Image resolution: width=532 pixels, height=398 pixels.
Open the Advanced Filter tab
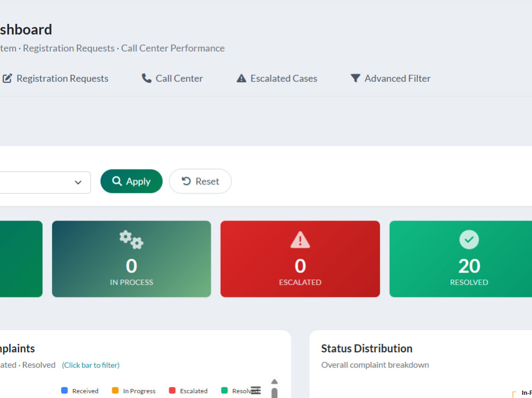(390, 78)
